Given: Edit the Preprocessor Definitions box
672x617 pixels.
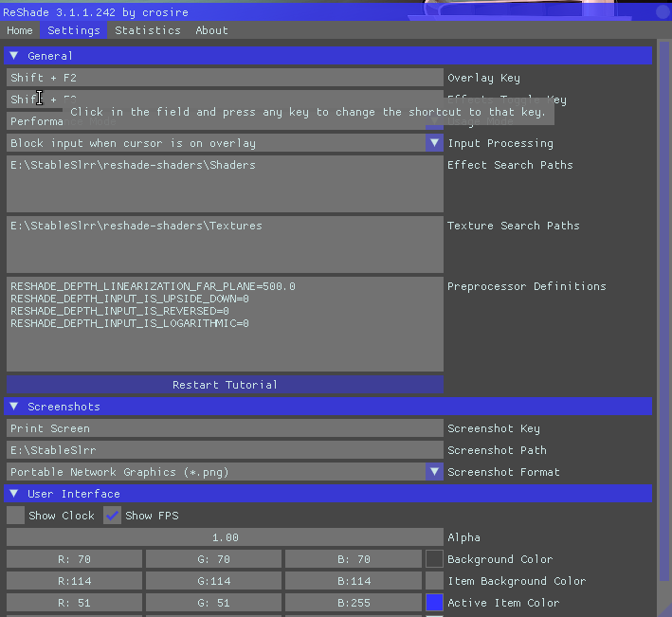Looking at the screenshot, I should [225, 324].
